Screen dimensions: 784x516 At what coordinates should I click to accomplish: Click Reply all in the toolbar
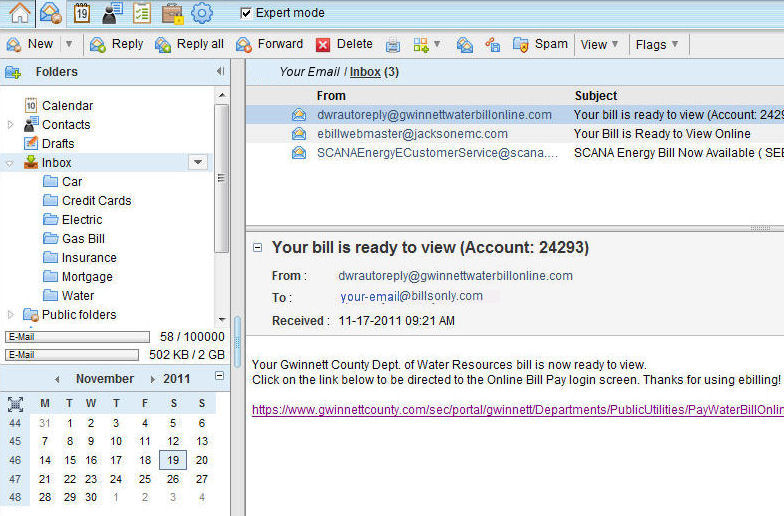tap(189, 44)
